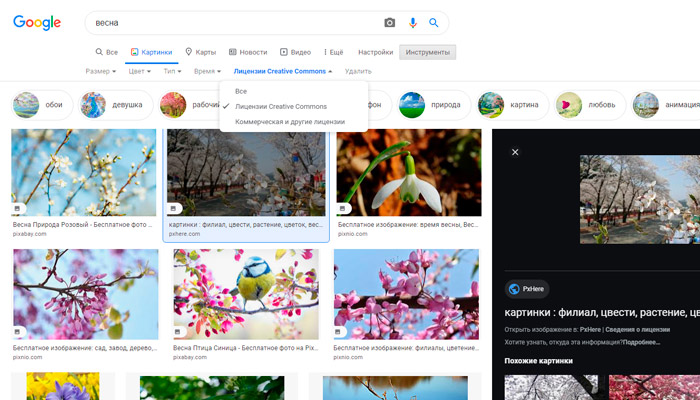Image resolution: width=700 pixels, height=400 pixels.
Task: Open the Видео tab
Action: [295, 52]
